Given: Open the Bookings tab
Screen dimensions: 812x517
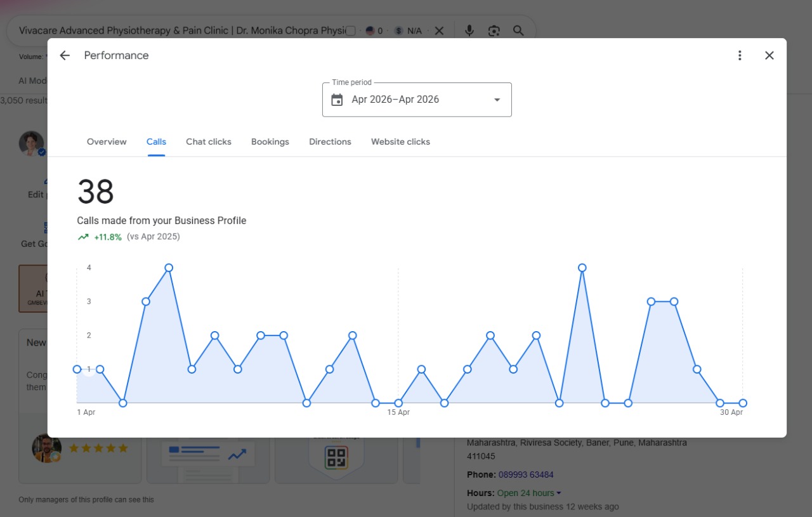Looking at the screenshot, I should [x=270, y=141].
